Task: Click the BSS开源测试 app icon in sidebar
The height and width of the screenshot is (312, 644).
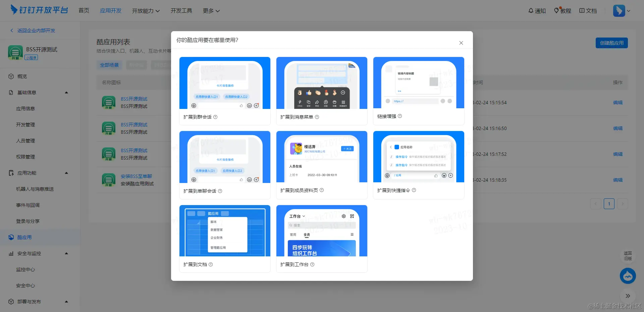Action: (15, 53)
